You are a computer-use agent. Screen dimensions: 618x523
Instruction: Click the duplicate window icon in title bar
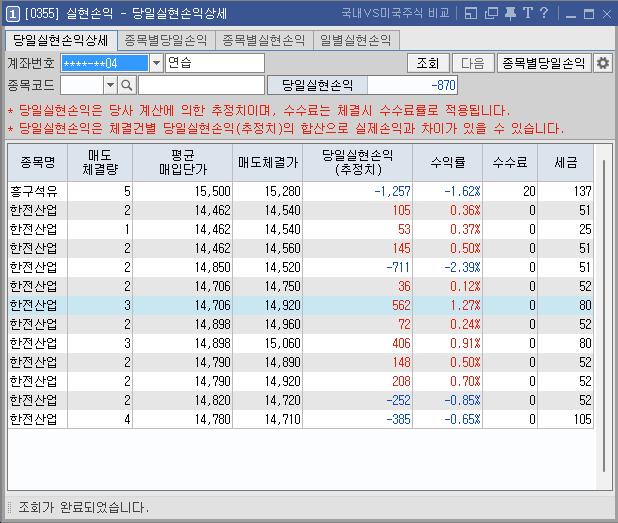click(x=491, y=14)
